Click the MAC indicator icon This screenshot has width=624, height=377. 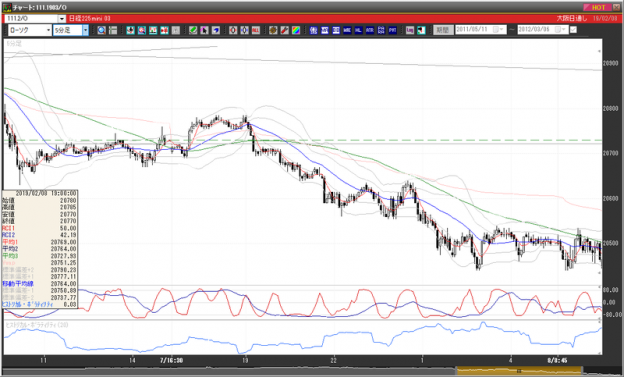point(347,30)
